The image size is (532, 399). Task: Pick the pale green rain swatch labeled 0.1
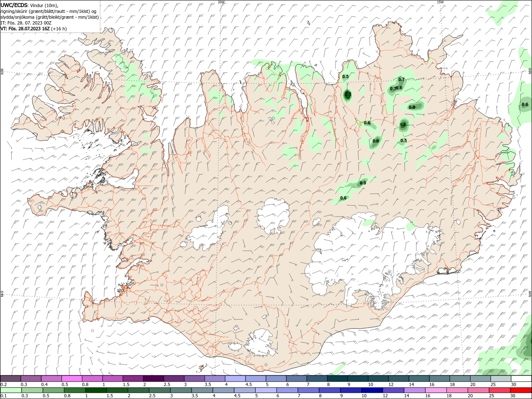tap(10, 390)
